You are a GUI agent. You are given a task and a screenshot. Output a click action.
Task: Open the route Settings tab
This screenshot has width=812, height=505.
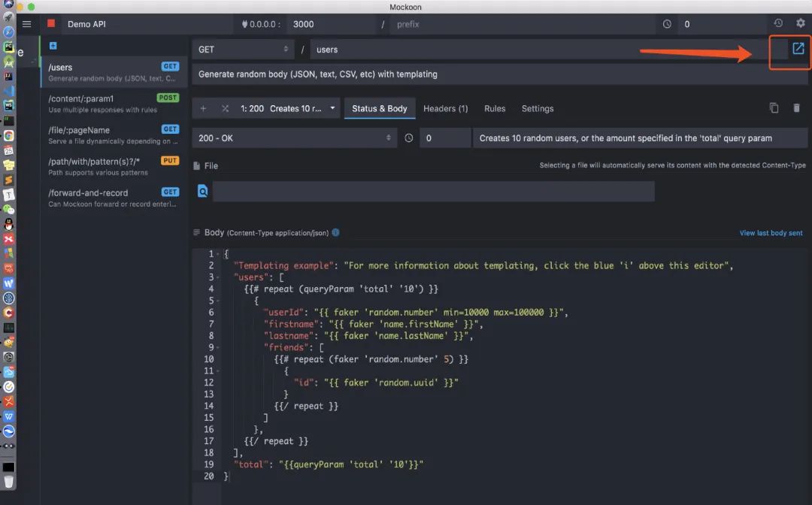point(538,109)
